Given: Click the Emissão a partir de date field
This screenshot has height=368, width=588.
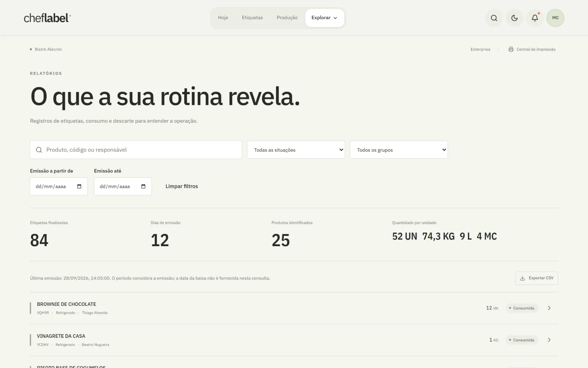Looking at the screenshot, I should click(x=59, y=186).
